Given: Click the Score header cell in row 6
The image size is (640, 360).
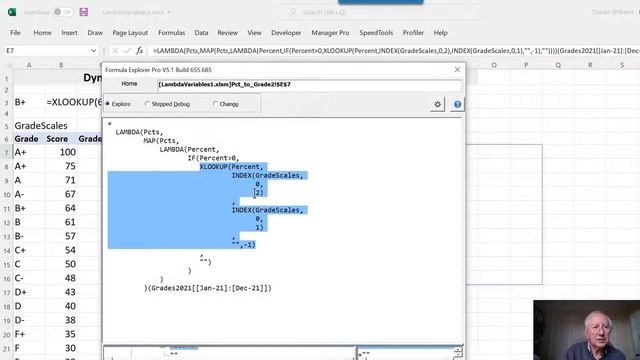Looking at the screenshot, I should pos(57,139).
